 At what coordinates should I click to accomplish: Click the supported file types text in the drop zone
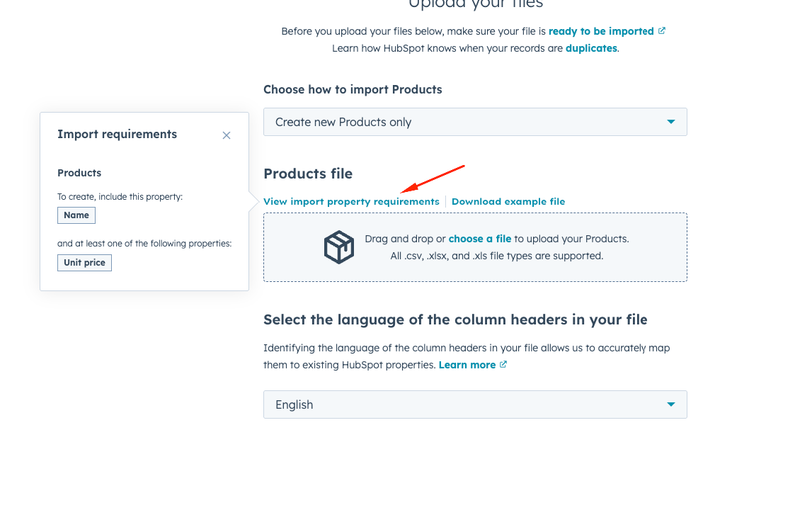(x=497, y=256)
